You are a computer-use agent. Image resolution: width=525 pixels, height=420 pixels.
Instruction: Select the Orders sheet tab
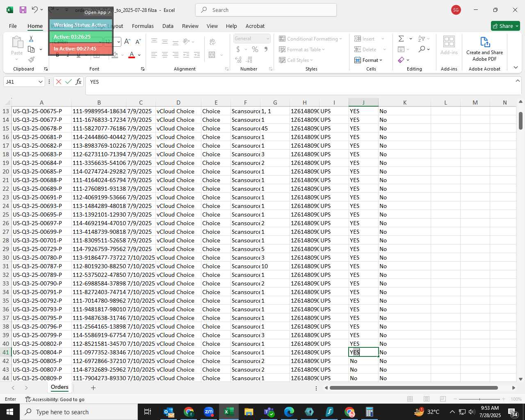click(59, 387)
